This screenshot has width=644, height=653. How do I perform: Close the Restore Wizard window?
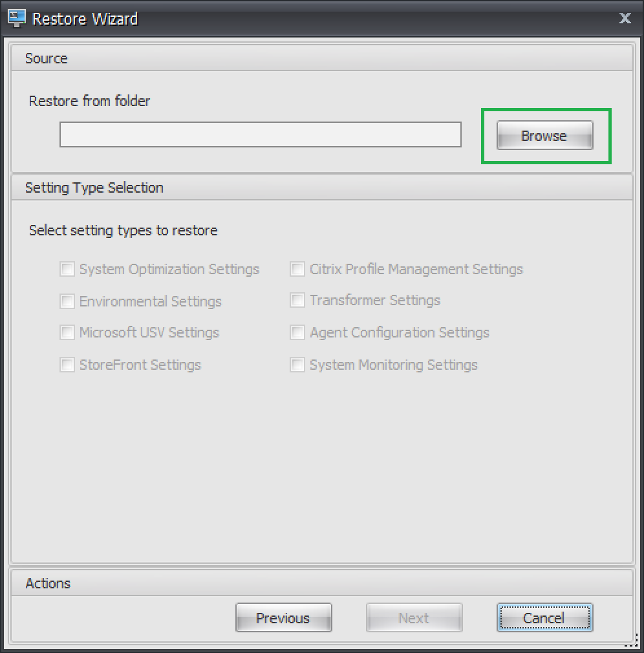tap(625, 18)
